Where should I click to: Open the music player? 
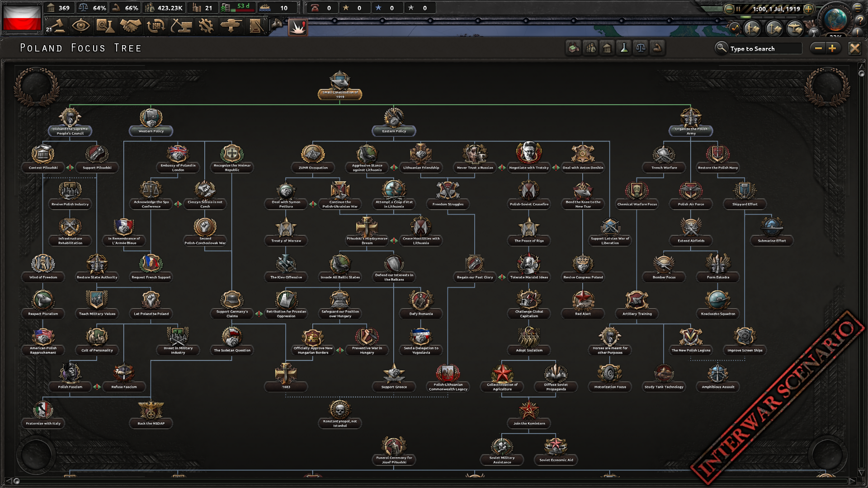coord(735,28)
